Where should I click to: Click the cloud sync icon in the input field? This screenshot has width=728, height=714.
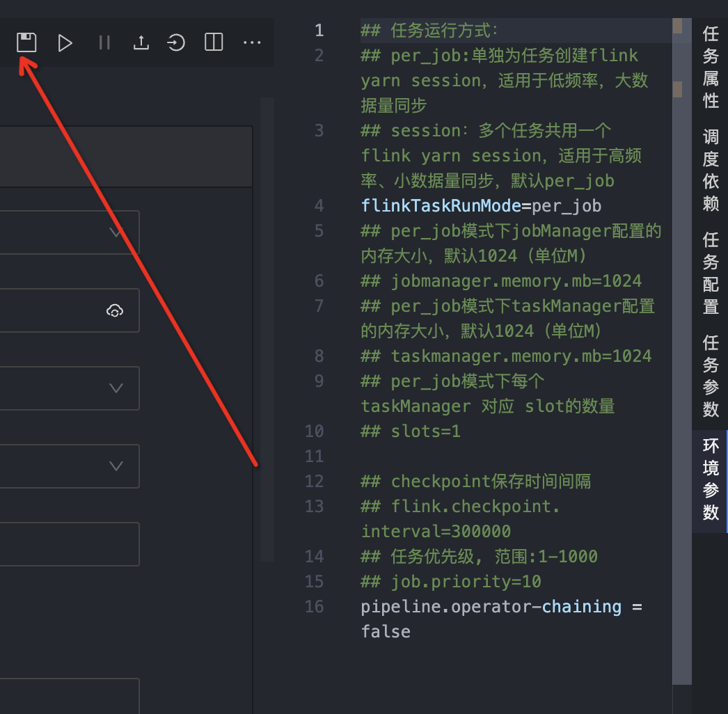click(115, 310)
